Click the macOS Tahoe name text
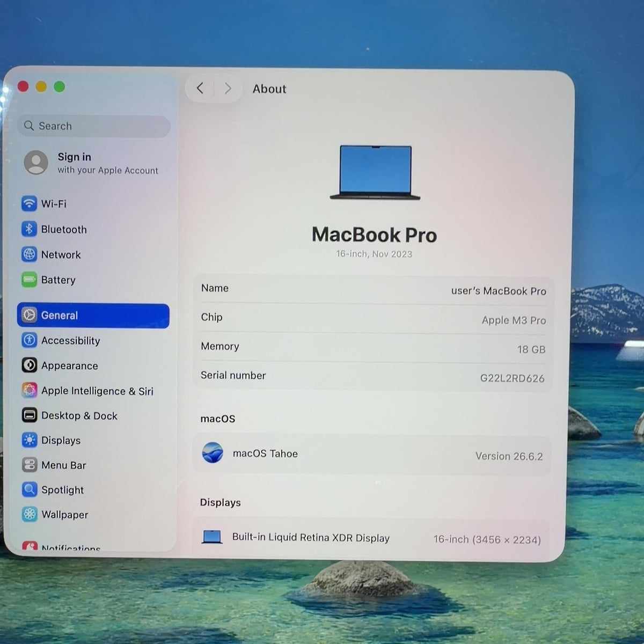Image resolution: width=644 pixels, height=644 pixels. (x=265, y=453)
